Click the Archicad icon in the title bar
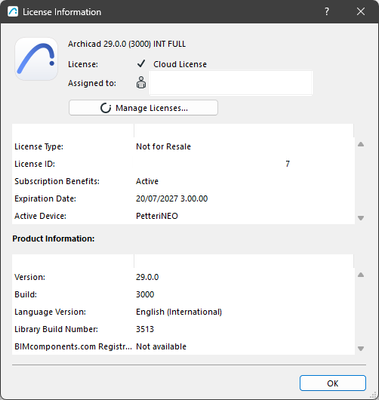The image size is (379, 400). coord(13,12)
